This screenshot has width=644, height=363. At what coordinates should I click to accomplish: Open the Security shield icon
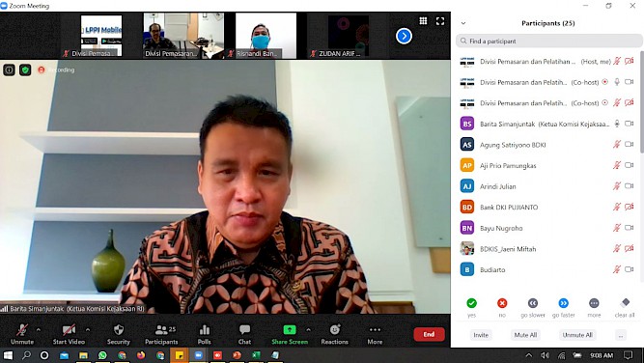[119, 330]
